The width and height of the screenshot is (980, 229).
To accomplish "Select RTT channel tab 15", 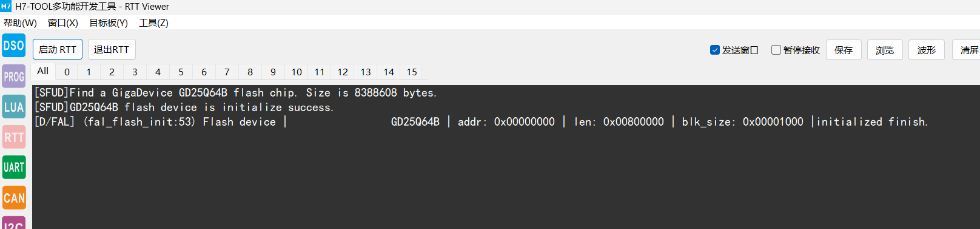I will 412,72.
